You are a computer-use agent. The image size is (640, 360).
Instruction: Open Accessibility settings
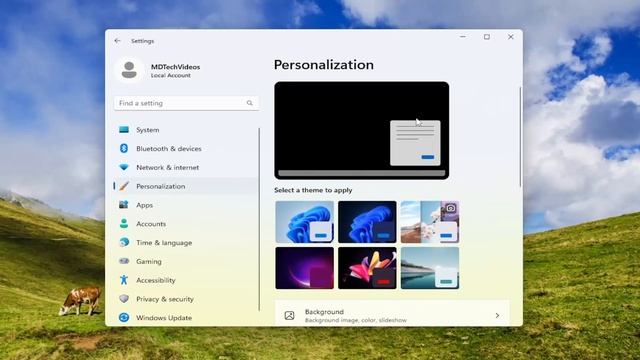(x=186, y=280)
